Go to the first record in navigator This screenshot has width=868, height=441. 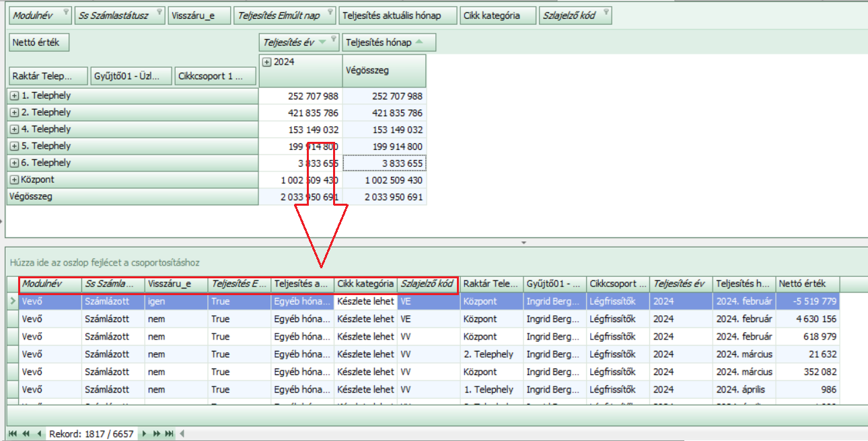pos(13,434)
